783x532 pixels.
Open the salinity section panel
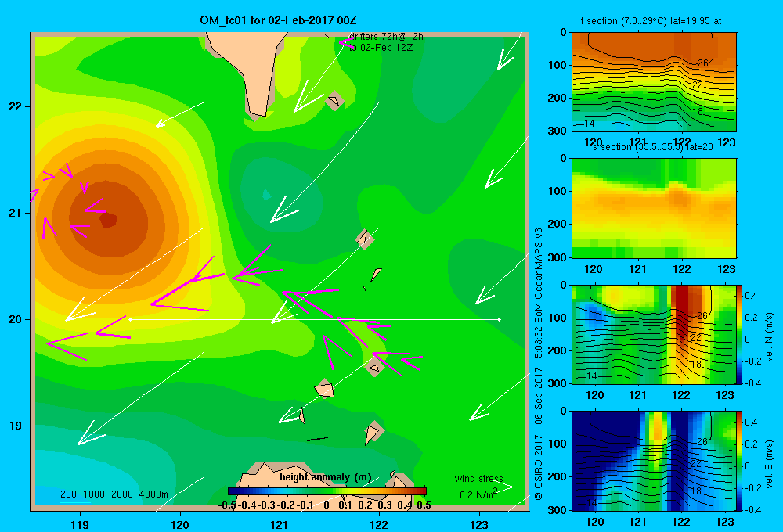[x=654, y=208]
